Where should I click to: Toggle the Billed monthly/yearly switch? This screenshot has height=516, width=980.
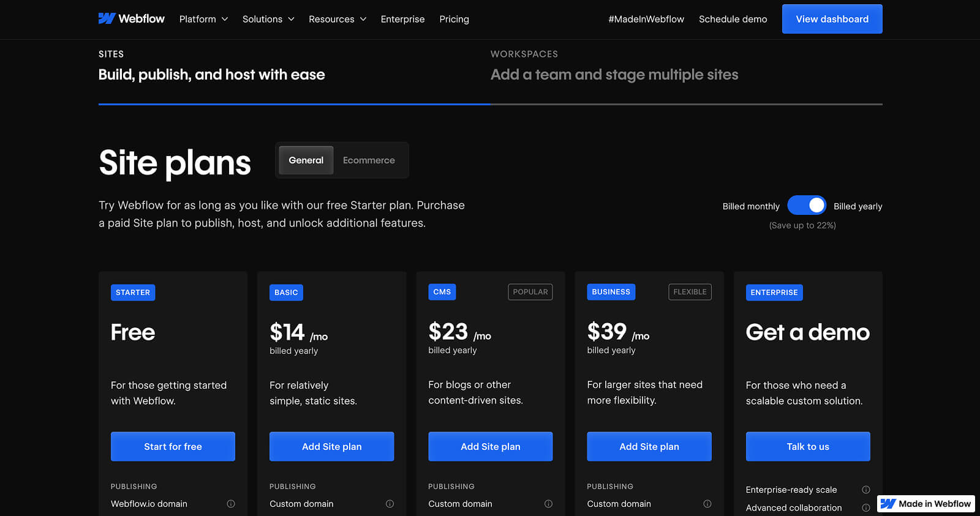pos(807,206)
